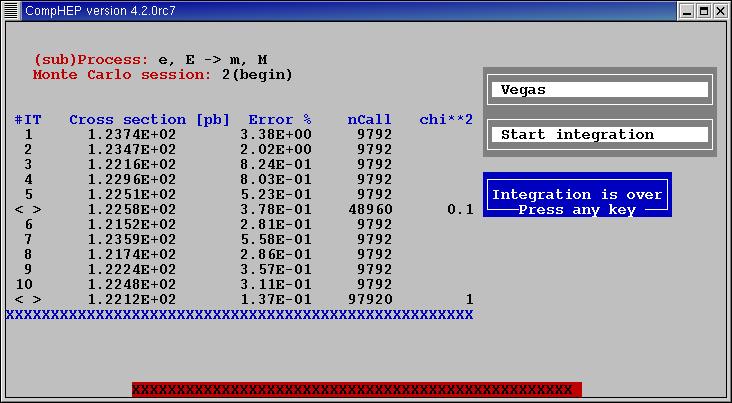Click nCall total 48960
This screenshot has width=732, height=403.
[x=370, y=209]
